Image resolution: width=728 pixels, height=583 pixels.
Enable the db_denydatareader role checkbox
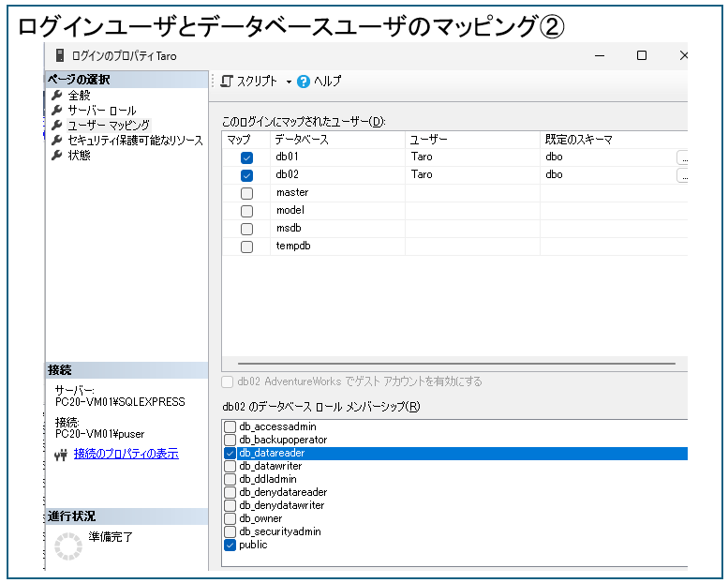click(230, 492)
